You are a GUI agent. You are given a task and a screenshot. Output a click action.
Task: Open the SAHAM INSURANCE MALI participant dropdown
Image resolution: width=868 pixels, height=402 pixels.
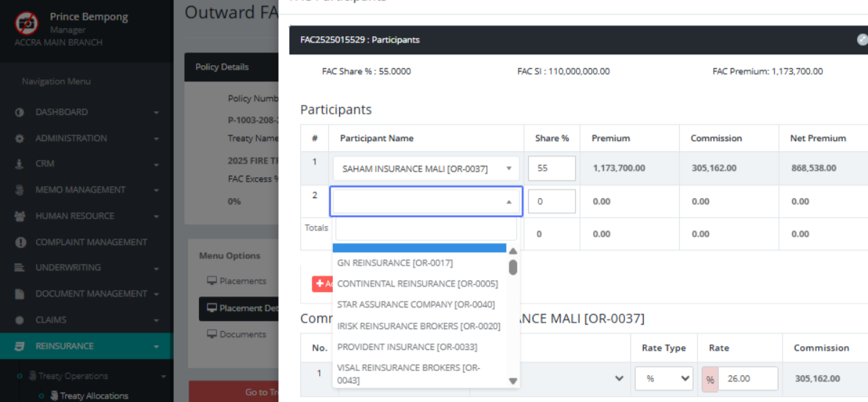[x=425, y=168]
